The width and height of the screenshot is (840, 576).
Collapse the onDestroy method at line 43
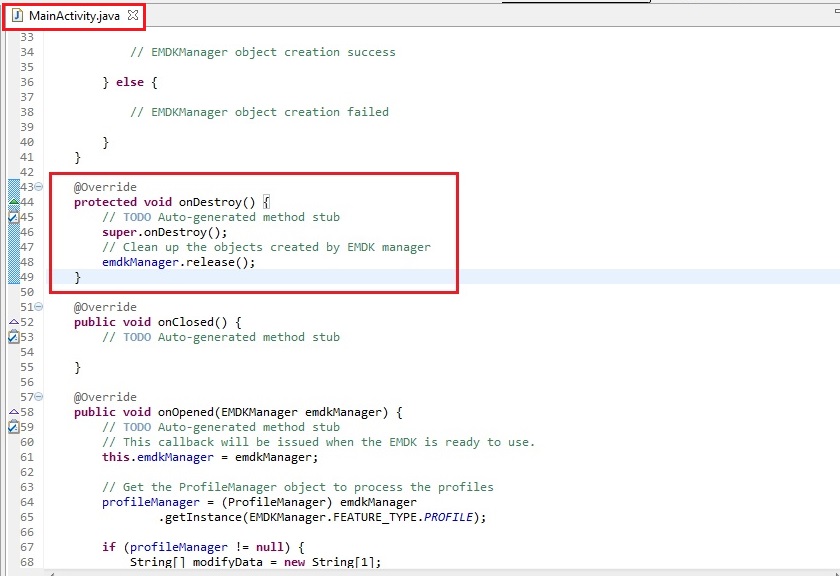coord(39,187)
